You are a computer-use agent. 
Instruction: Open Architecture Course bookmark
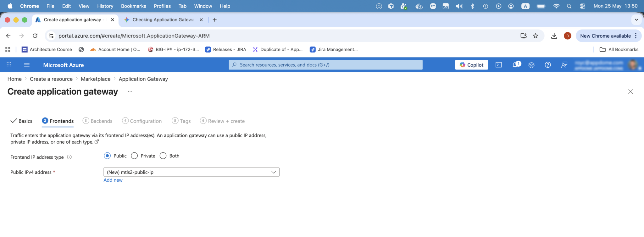(x=47, y=49)
